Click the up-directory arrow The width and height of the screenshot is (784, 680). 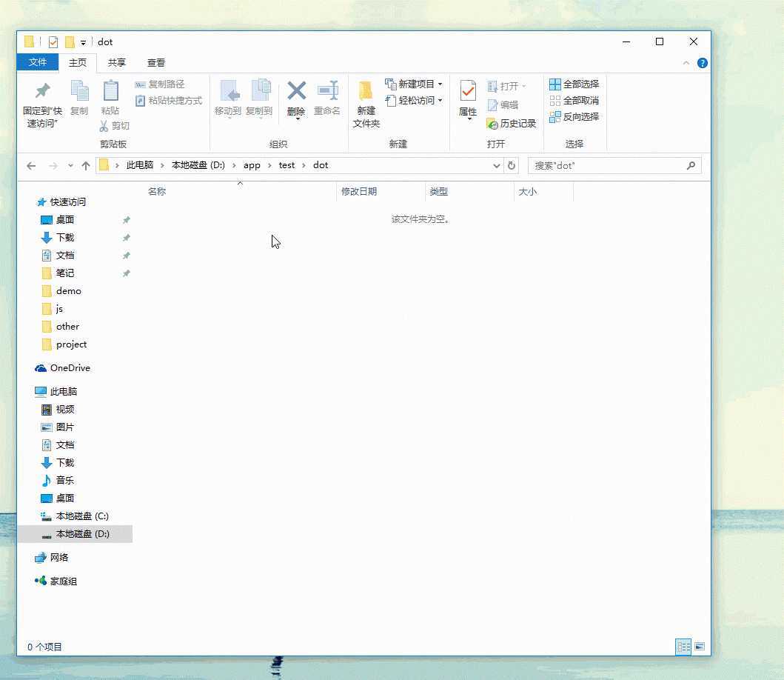86,166
